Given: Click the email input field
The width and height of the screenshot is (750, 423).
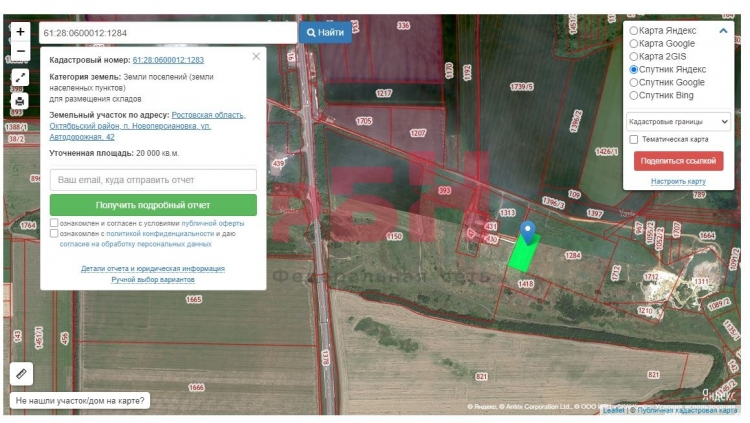Looking at the screenshot, I should (x=153, y=179).
